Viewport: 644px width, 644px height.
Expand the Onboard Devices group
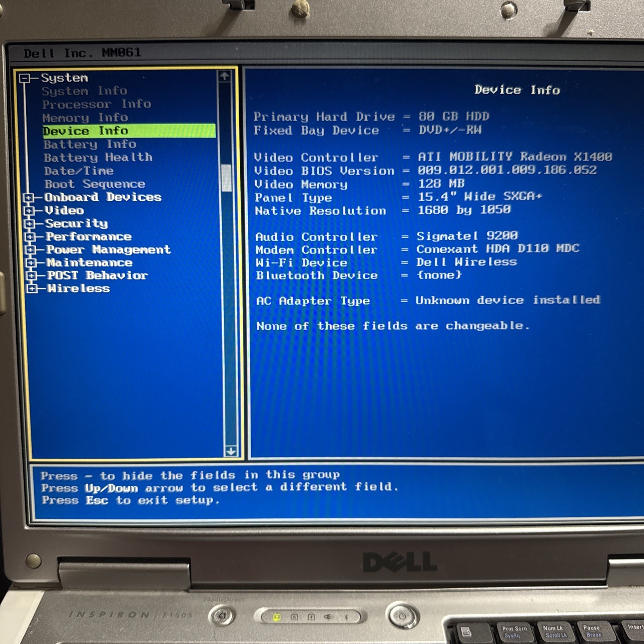[x=29, y=197]
